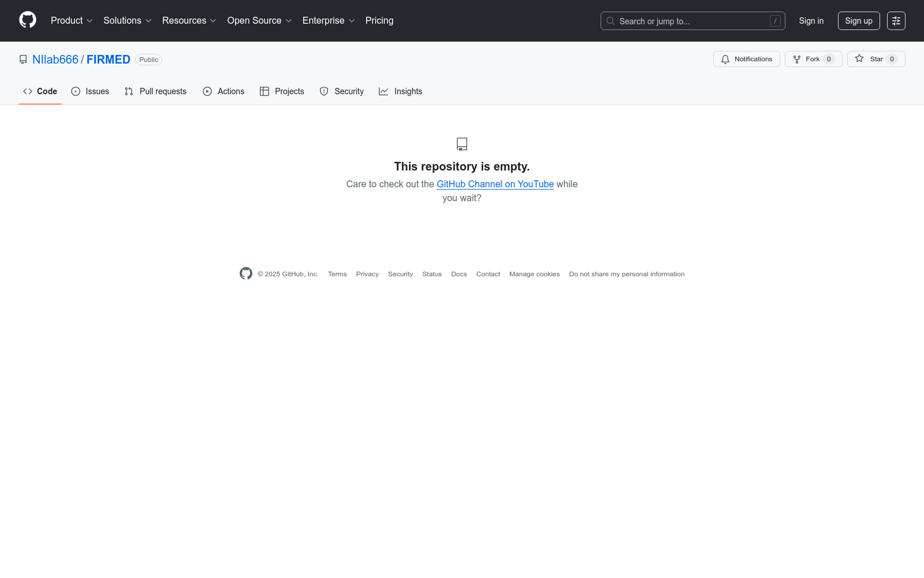
Task: Focus the Search or jump to field
Action: pos(693,21)
